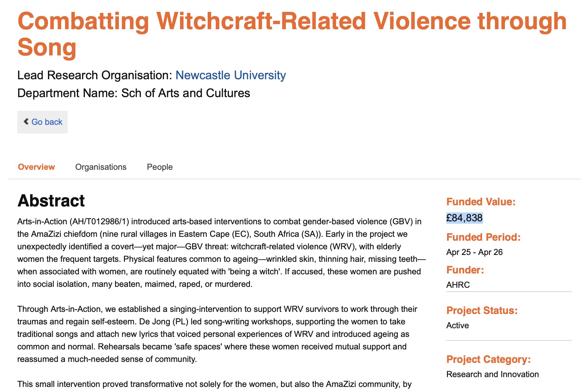The height and width of the screenshot is (392, 587).
Task: Click the AHRC funder name
Action: tap(458, 285)
